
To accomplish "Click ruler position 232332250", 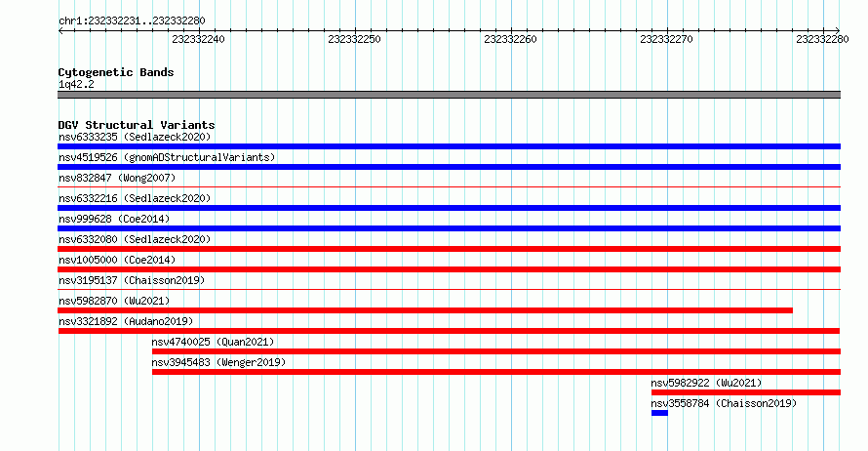I will click(354, 39).
